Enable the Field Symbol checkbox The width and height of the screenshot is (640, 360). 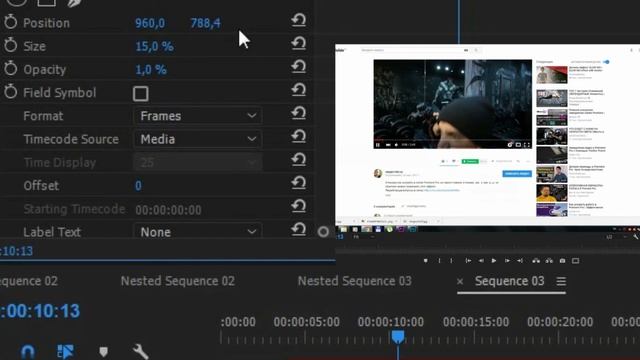click(x=140, y=93)
